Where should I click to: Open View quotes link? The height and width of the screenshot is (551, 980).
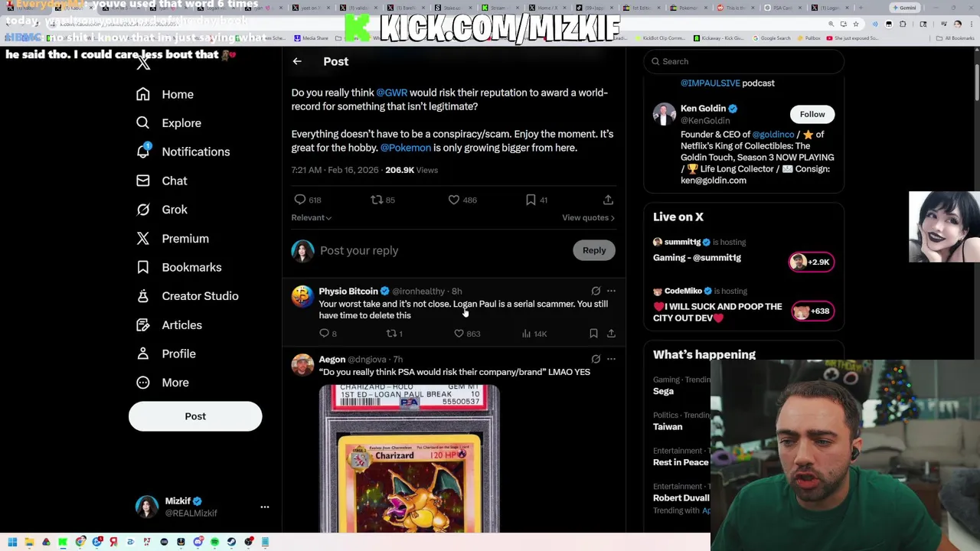click(x=588, y=217)
